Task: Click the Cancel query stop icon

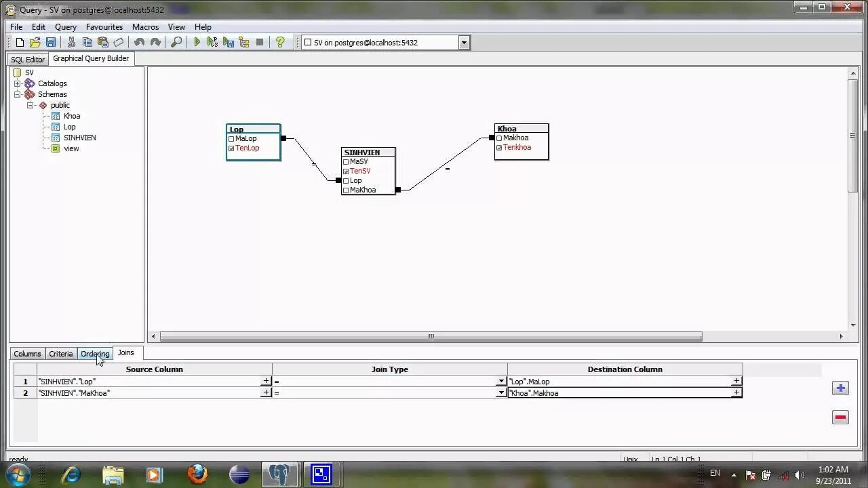Action: pos(260,42)
